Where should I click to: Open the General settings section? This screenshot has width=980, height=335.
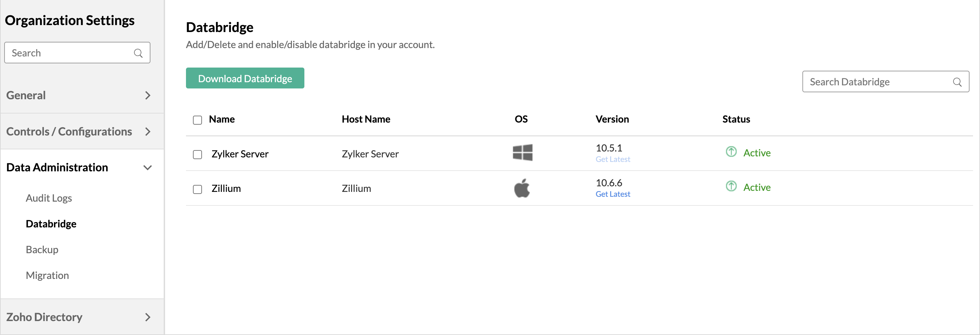[26, 95]
